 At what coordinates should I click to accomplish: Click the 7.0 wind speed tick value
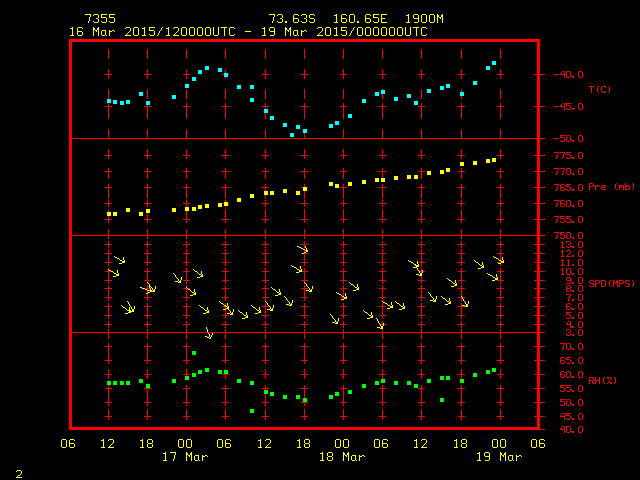pos(574,298)
